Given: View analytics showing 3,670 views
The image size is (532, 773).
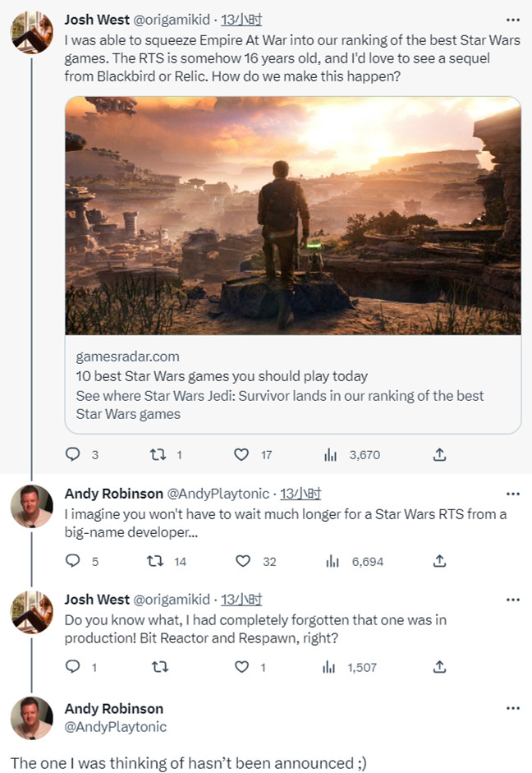Looking at the screenshot, I should point(332,454).
